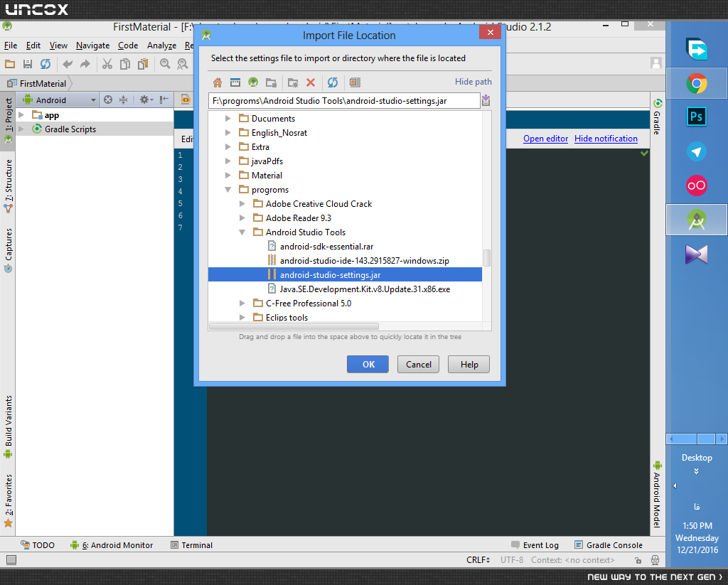Go to home directory in Import dialog
The image size is (728, 585).
[218, 82]
